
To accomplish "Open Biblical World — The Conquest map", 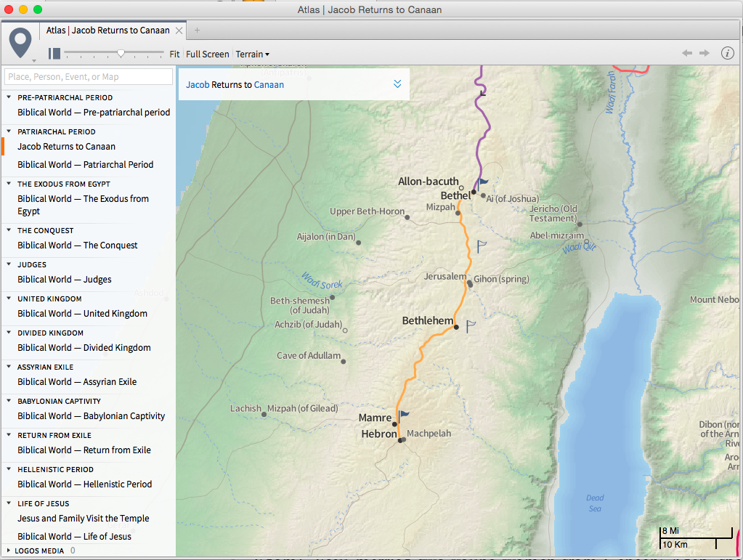I will tap(77, 245).
